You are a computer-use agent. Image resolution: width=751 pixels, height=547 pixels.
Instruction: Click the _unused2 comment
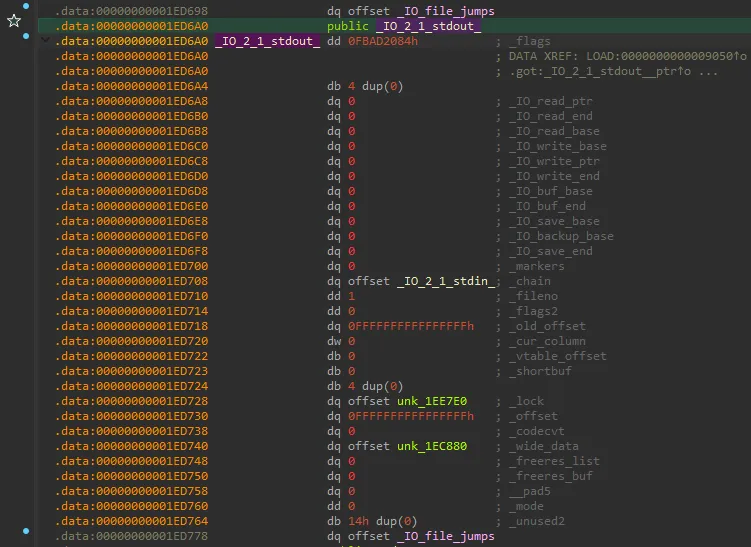(x=537, y=521)
